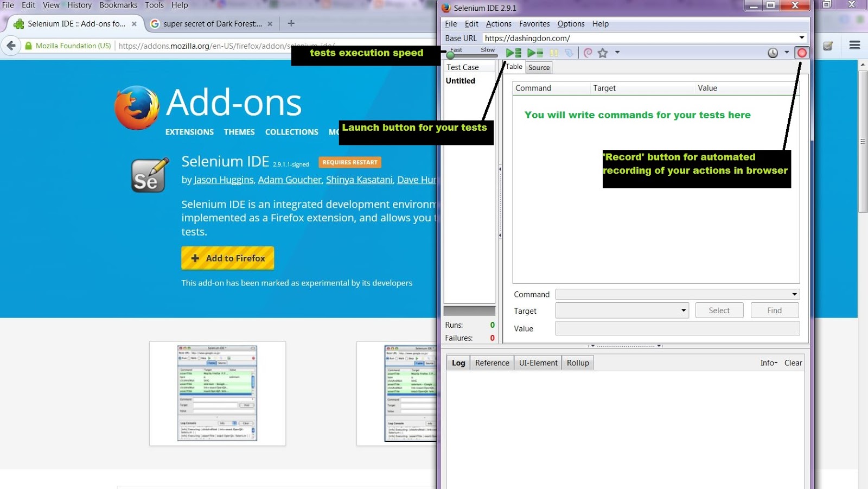This screenshot has height=489, width=868.
Task: Close the Selenium IDE Add-ons browser tab
Action: (134, 24)
